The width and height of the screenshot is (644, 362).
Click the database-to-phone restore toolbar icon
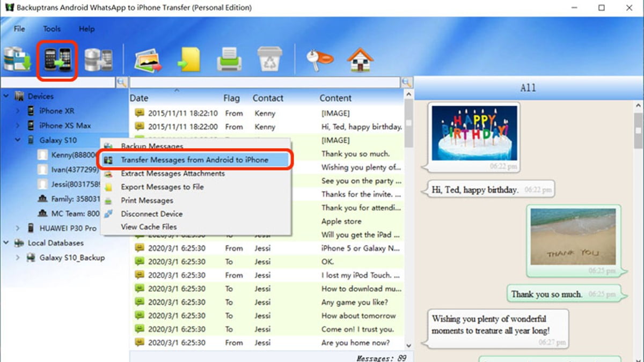(98, 59)
